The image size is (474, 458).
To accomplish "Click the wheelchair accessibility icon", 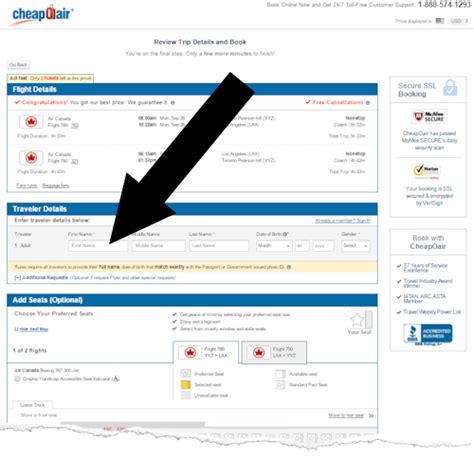I will point(116,379).
